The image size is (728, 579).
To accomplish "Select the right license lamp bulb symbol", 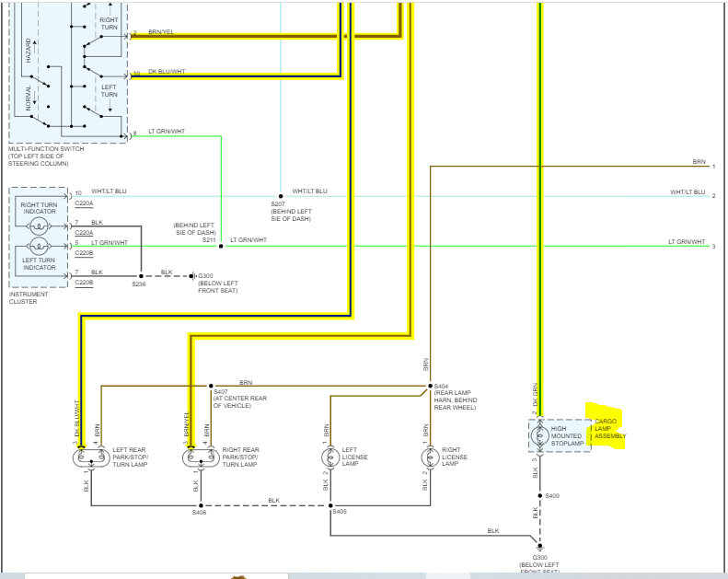I will click(x=430, y=457).
